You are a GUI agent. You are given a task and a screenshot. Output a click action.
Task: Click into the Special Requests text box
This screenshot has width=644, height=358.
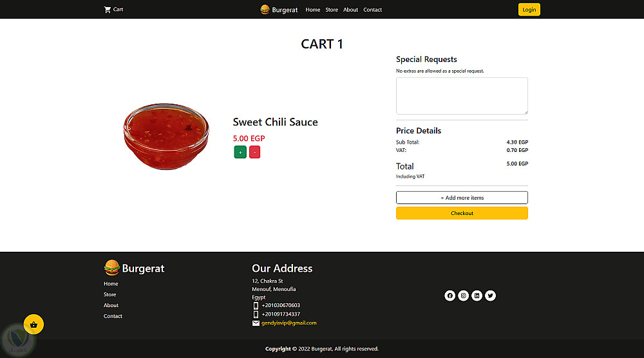pos(462,96)
